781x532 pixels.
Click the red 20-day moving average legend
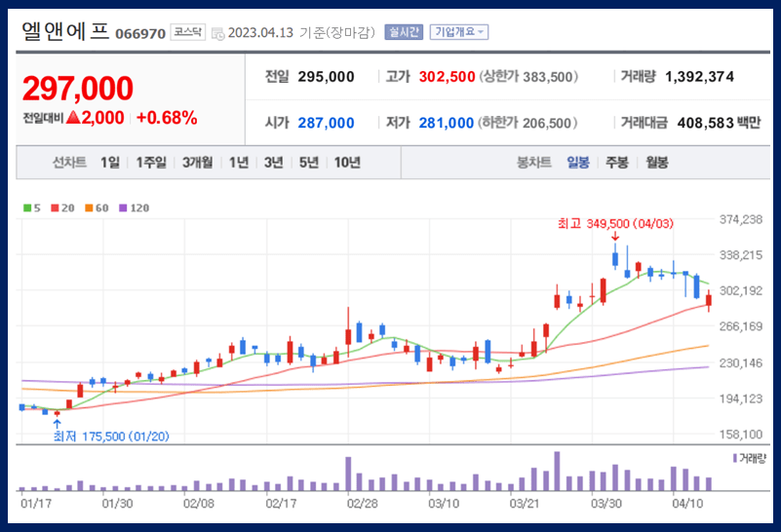tap(62, 208)
